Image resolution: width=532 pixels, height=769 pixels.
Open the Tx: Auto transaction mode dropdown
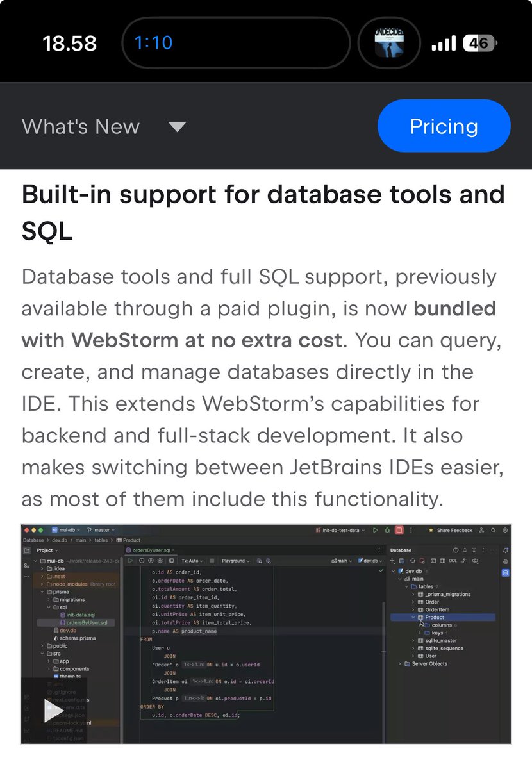[193, 561]
